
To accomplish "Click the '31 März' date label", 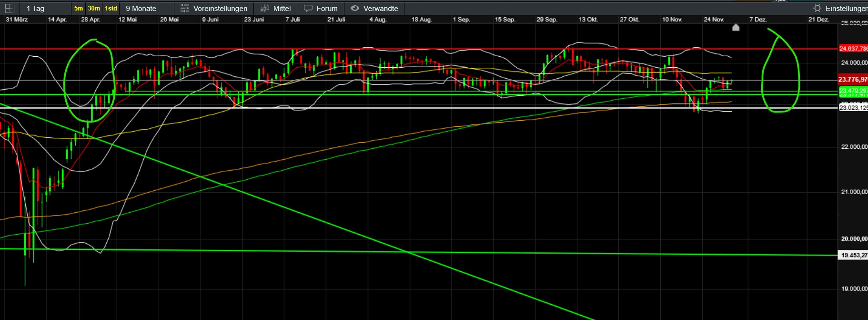I will (17, 20).
